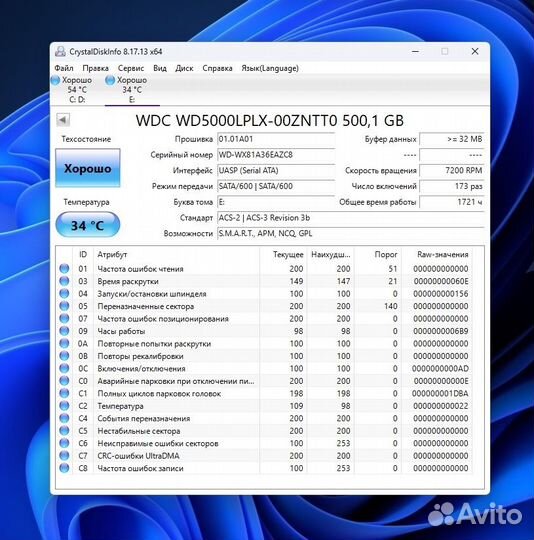Viewport: 534px width, 540px height.
Task: Select raw value 00000001DBA
Action: (x=440, y=394)
